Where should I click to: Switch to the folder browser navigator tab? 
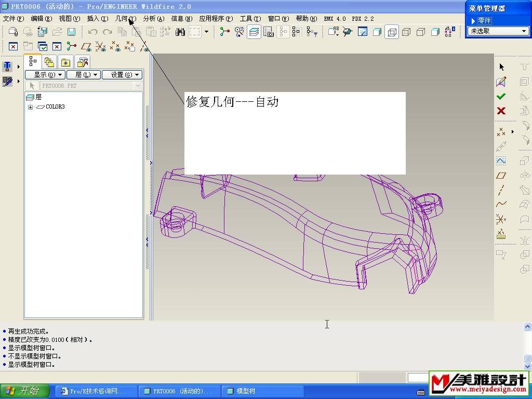49,62
